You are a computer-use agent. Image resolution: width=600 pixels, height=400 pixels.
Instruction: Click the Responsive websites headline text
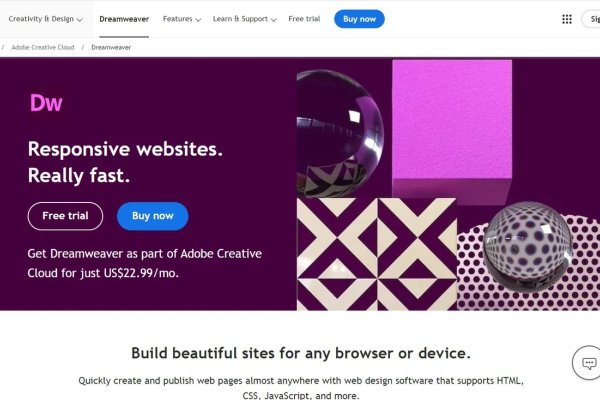(x=125, y=149)
